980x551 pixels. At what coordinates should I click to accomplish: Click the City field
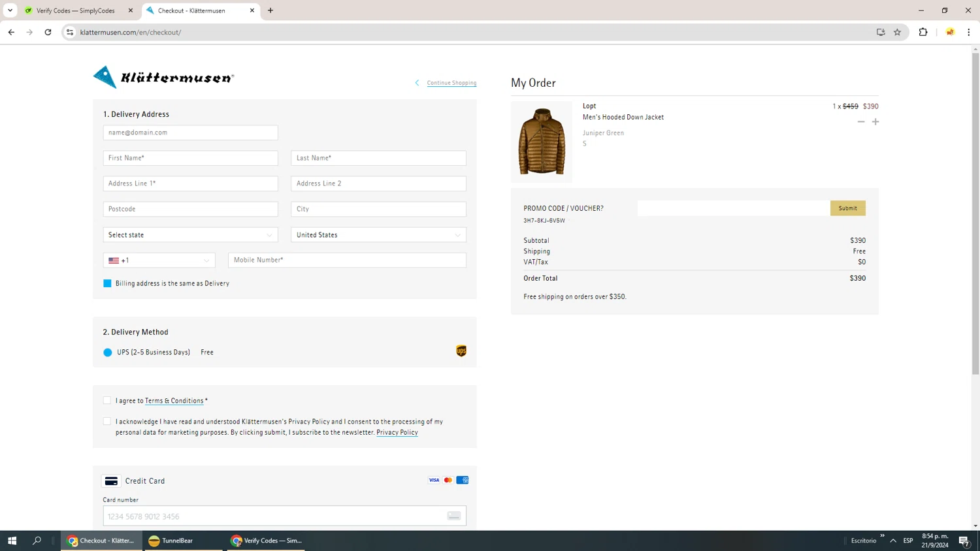[378, 209]
